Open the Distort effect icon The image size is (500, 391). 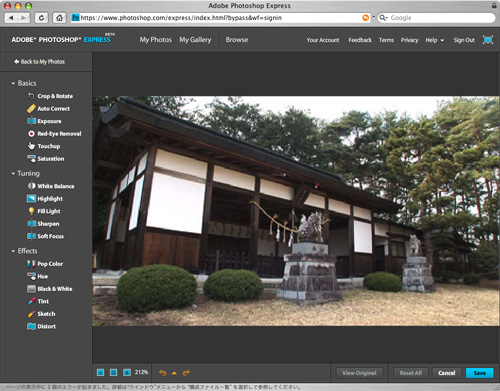coord(31,326)
